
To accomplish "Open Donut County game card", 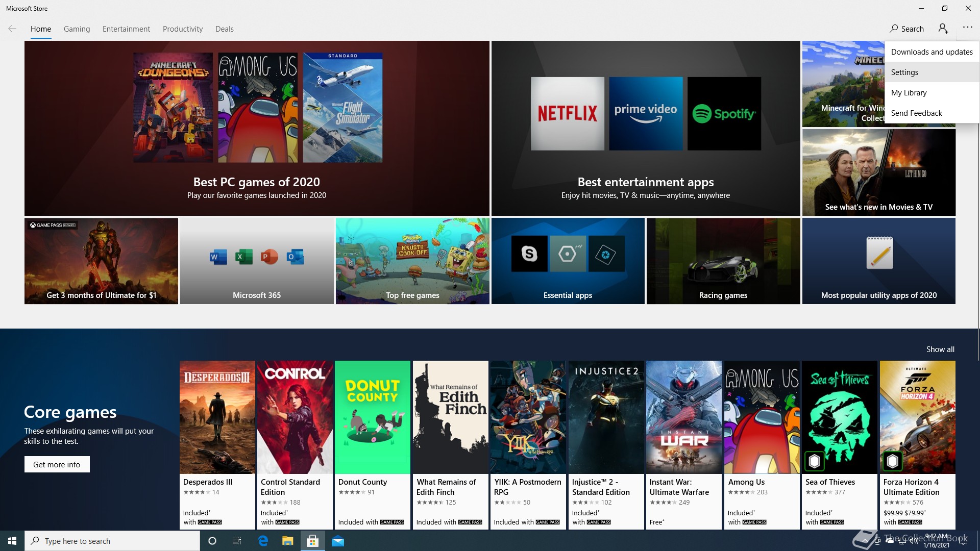I will click(x=373, y=445).
